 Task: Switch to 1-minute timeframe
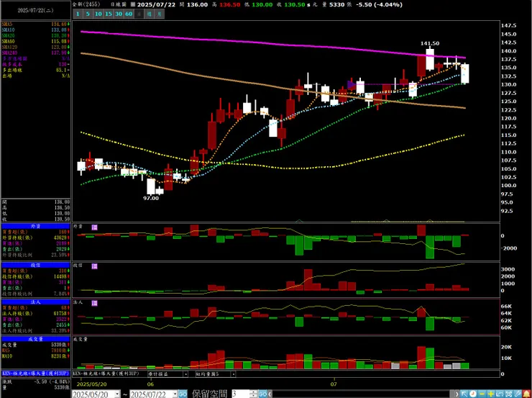78,14
